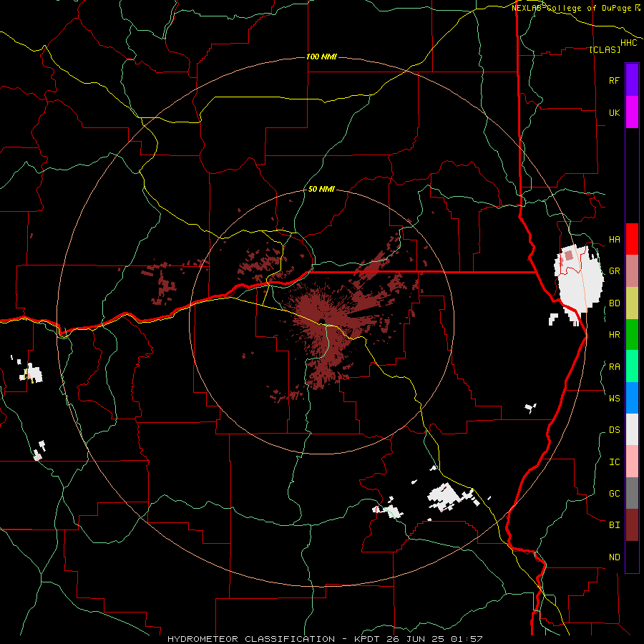Click the HA legend label

[614, 240]
